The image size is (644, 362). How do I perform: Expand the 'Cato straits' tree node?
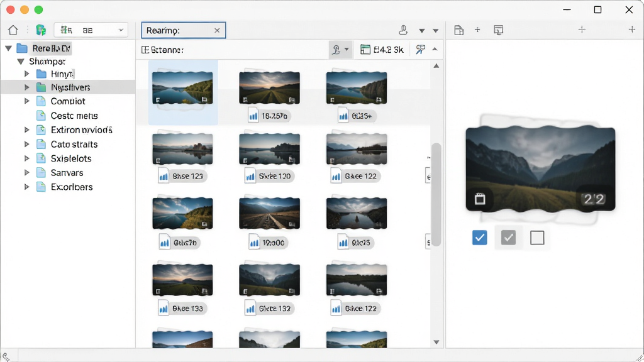tap(26, 144)
